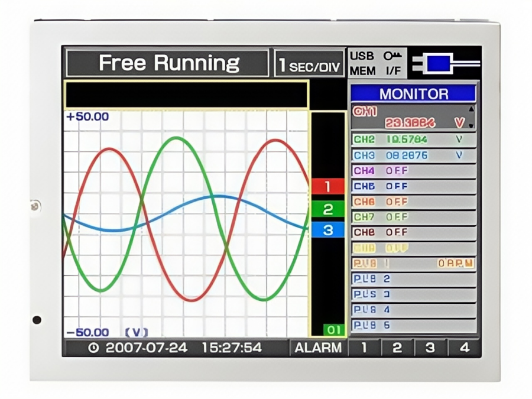Toggle CH5 from OFF state
Image resolution: width=532 pixels, height=399 pixels.
[x=413, y=186]
